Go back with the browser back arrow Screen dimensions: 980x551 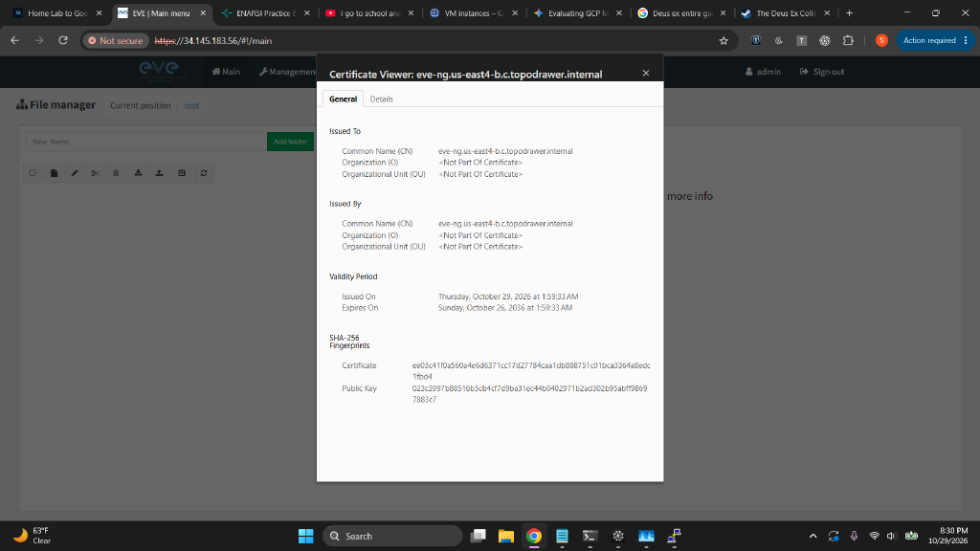[x=15, y=40]
